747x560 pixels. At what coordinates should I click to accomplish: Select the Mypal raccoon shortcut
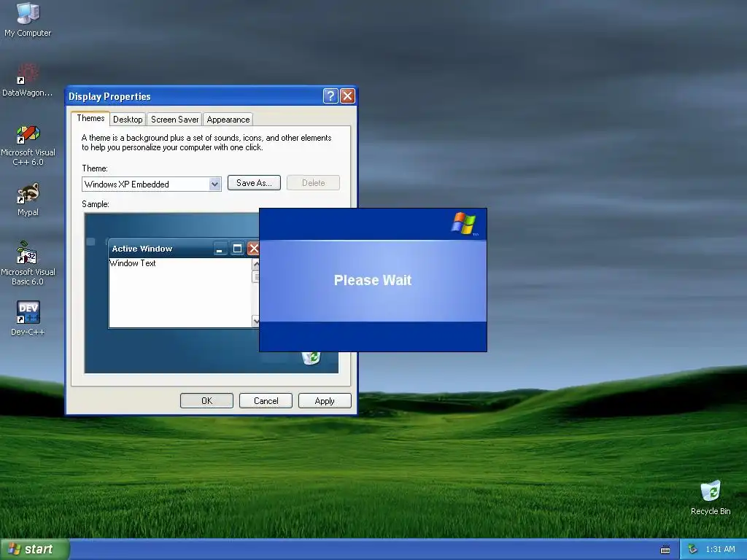tap(28, 200)
